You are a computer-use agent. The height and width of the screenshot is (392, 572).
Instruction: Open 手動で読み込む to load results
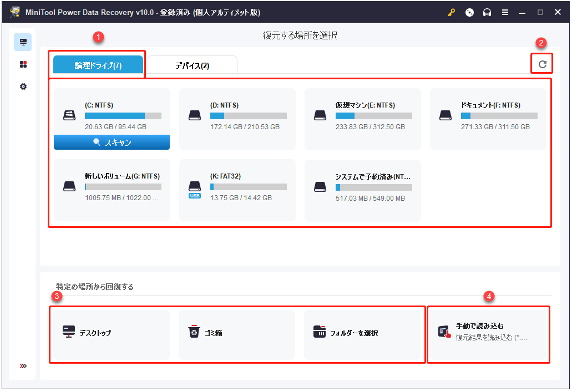point(488,334)
